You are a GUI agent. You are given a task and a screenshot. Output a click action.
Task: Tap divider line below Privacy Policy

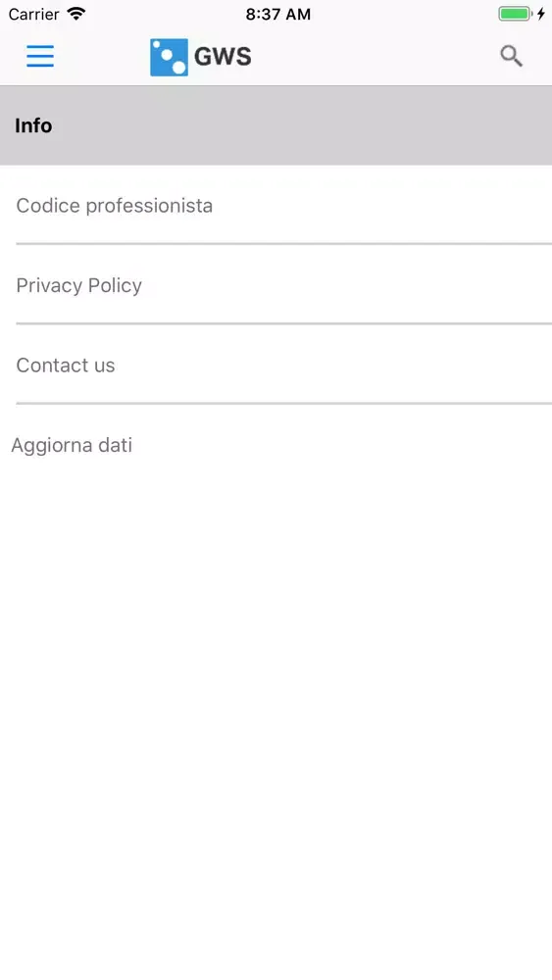(283, 323)
